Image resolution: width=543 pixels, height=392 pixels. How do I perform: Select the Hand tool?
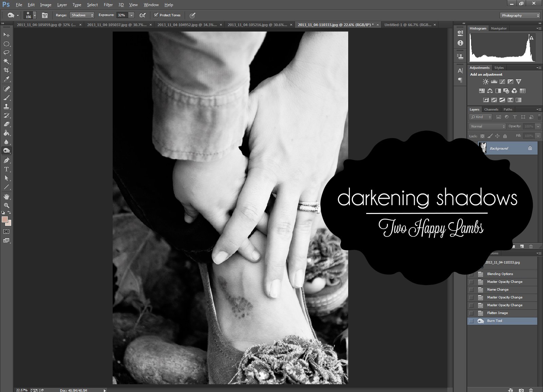[x=6, y=197]
